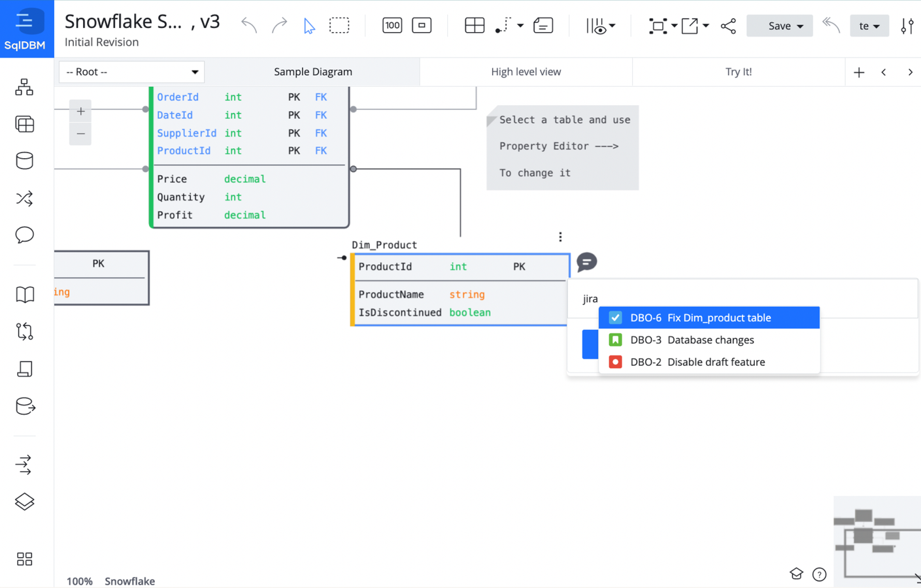Open the settings sliders icon

point(907,25)
